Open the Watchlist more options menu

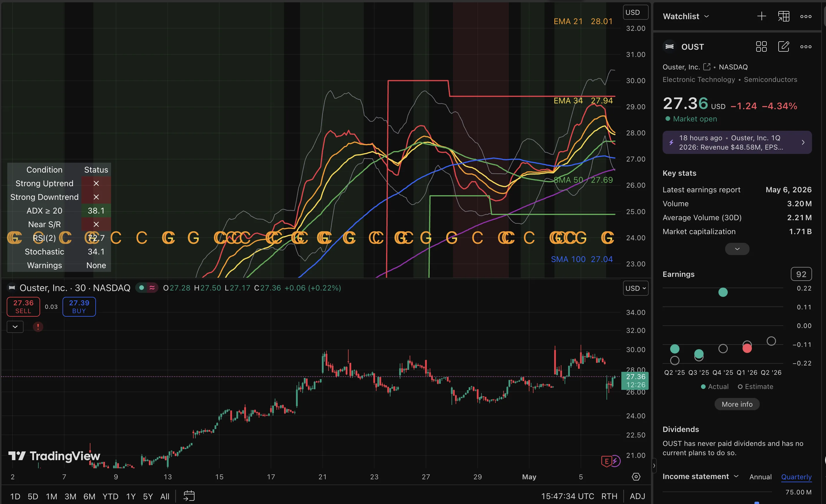coord(806,16)
